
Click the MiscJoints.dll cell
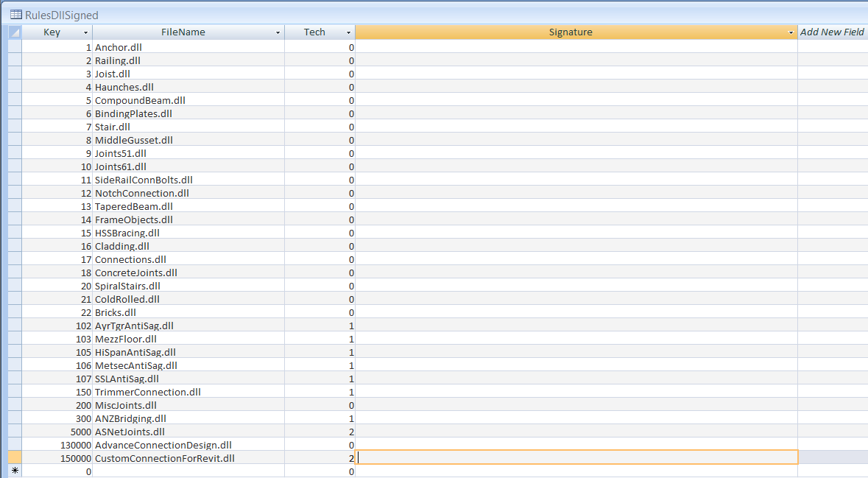click(x=188, y=405)
